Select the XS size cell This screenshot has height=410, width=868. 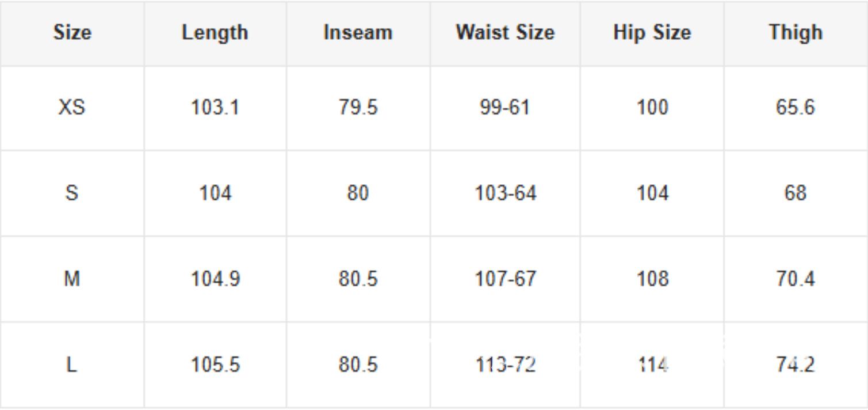point(72,108)
